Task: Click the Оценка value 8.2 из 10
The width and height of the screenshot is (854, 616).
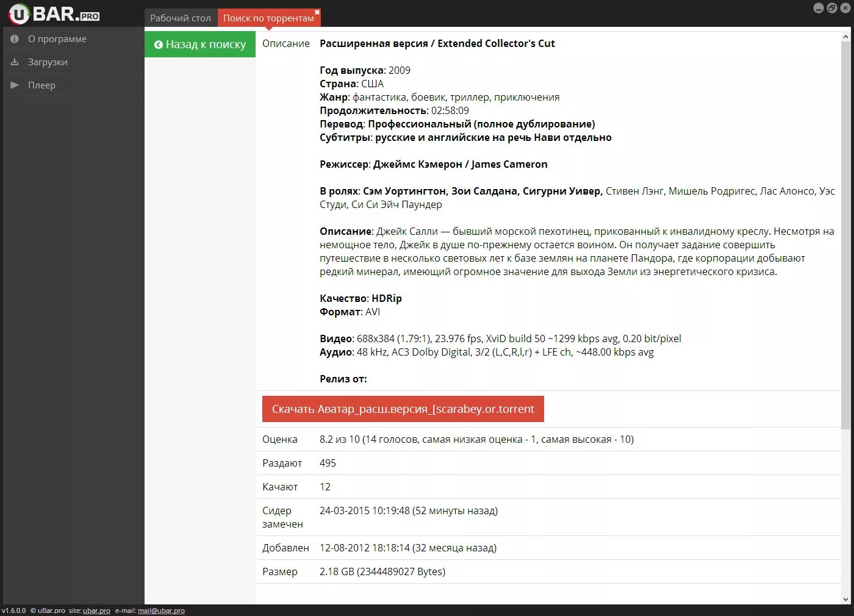Action: tap(476, 439)
